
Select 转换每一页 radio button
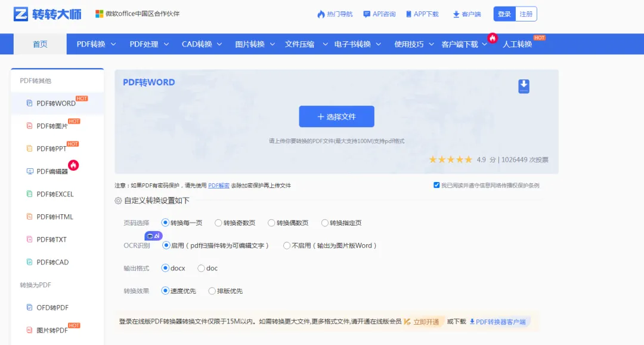click(165, 223)
